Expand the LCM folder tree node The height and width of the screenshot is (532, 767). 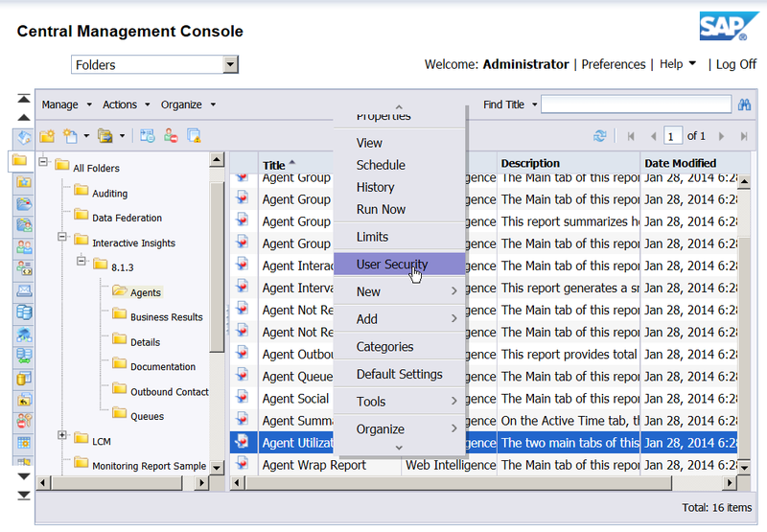tap(62, 436)
